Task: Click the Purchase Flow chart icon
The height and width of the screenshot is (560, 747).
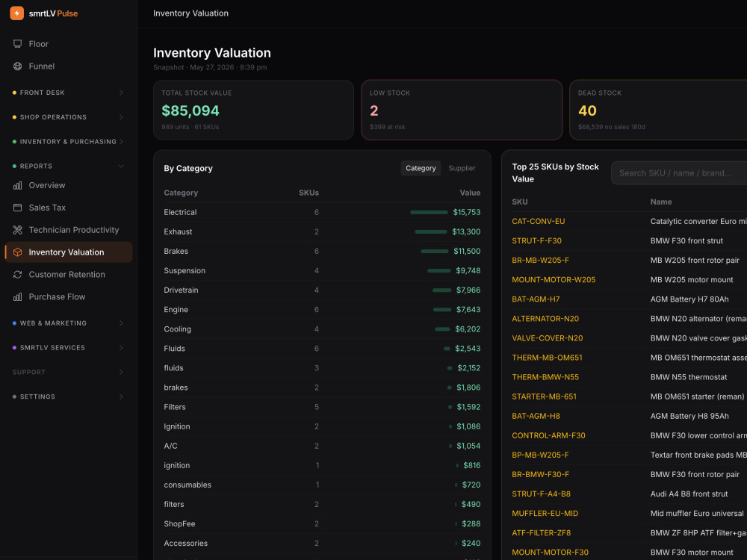Action: (x=18, y=297)
